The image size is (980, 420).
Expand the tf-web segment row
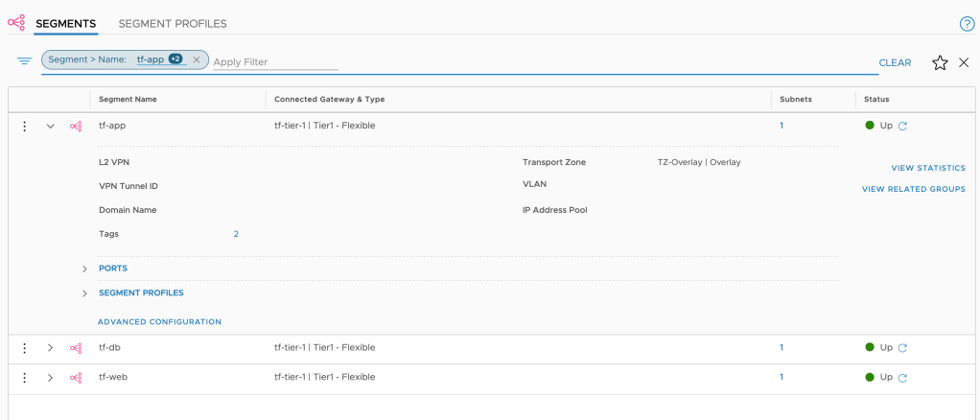tap(51, 378)
